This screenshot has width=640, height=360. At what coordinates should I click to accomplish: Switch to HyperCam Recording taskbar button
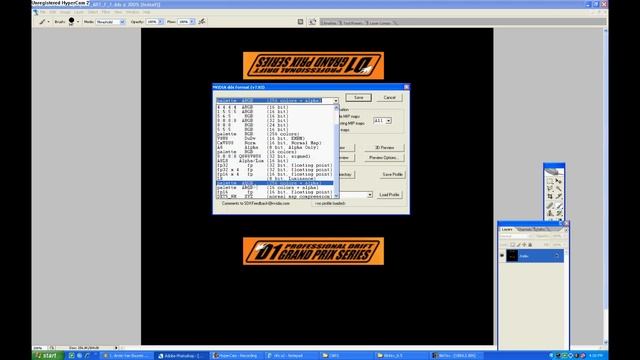237,356
